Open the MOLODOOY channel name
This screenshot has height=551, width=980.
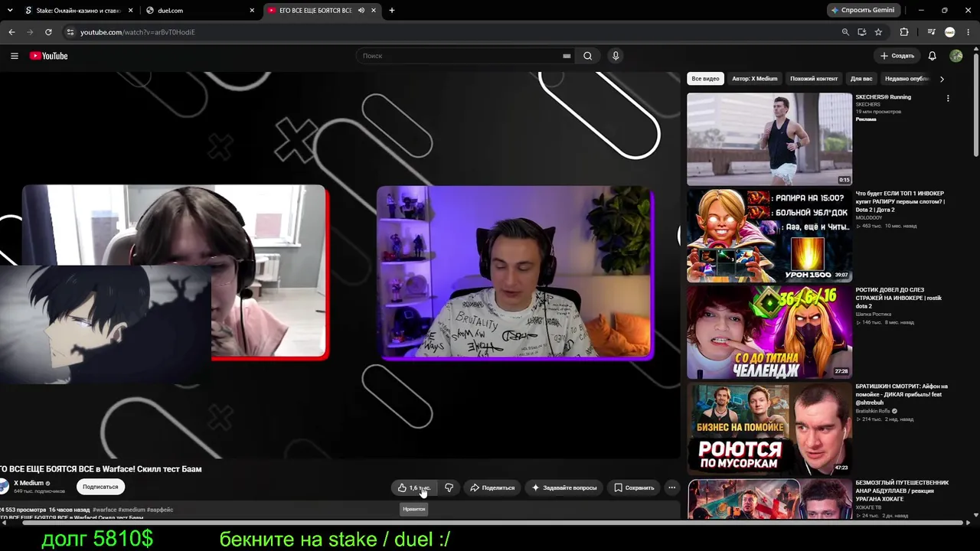tap(869, 218)
